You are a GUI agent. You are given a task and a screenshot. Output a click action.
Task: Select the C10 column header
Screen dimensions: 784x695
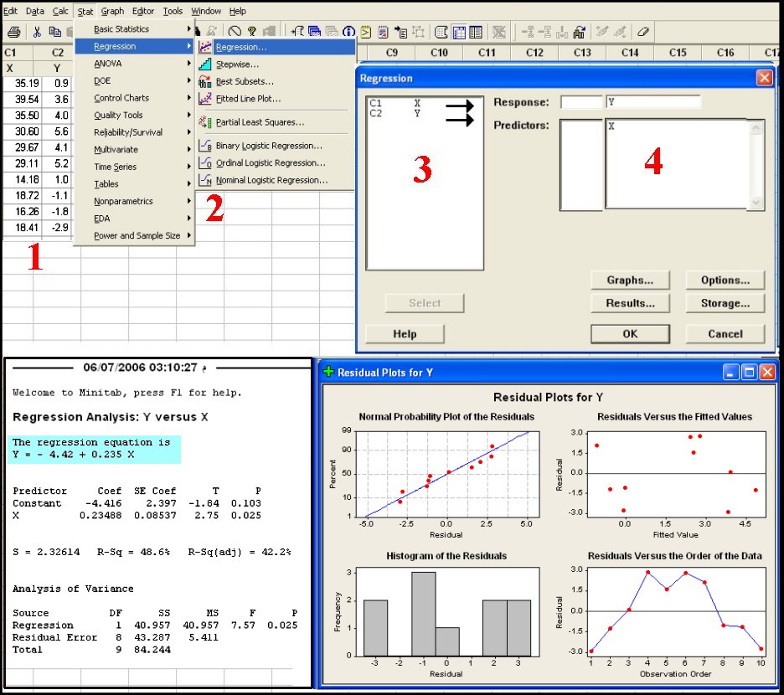pyautogui.click(x=439, y=53)
